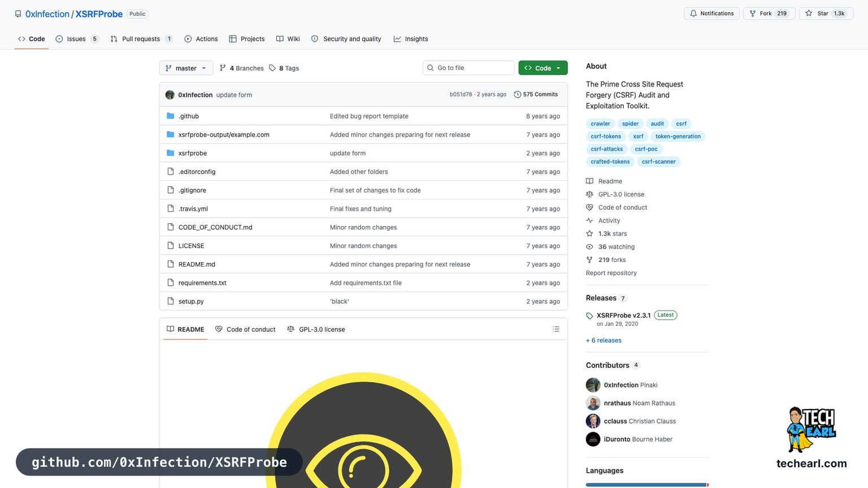
Task: Open the commit hash b051d78
Action: [461, 94]
